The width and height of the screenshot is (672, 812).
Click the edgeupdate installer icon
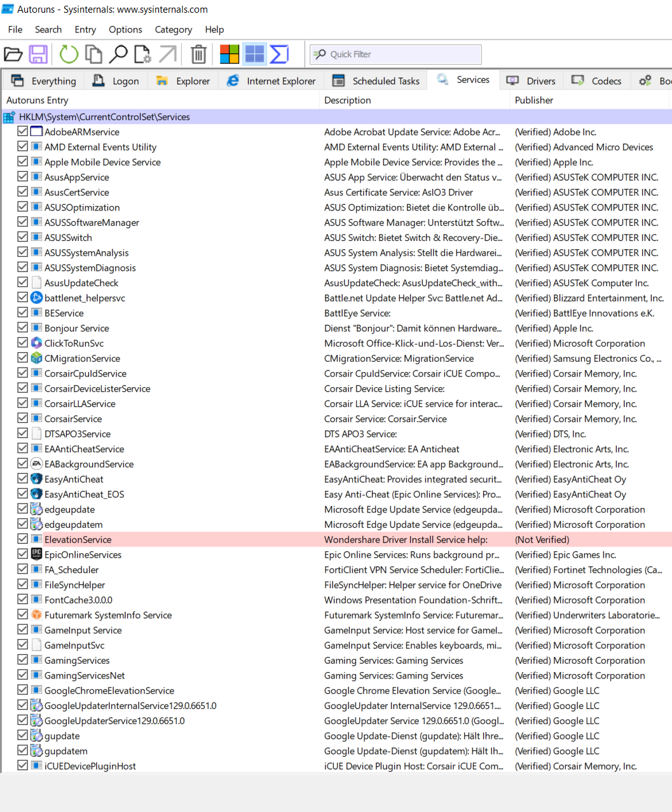click(x=37, y=509)
